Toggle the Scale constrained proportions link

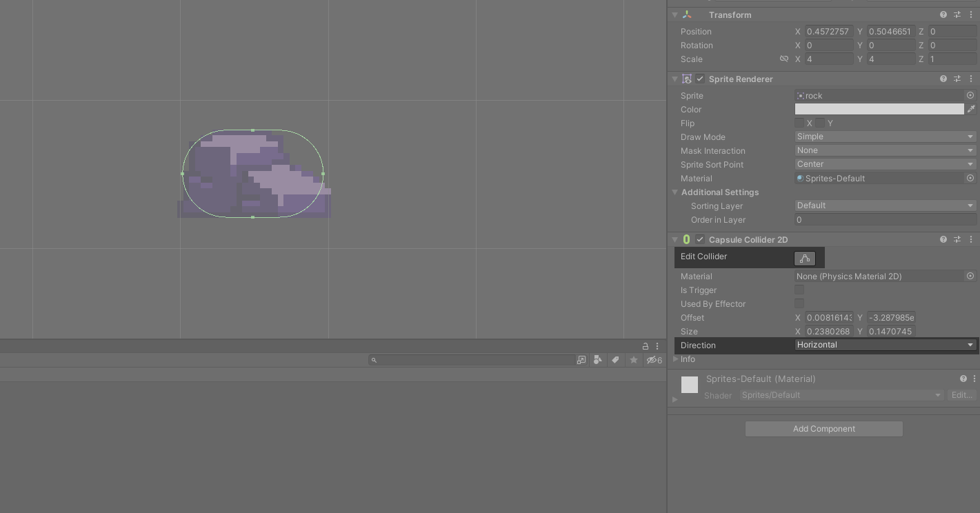click(783, 59)
